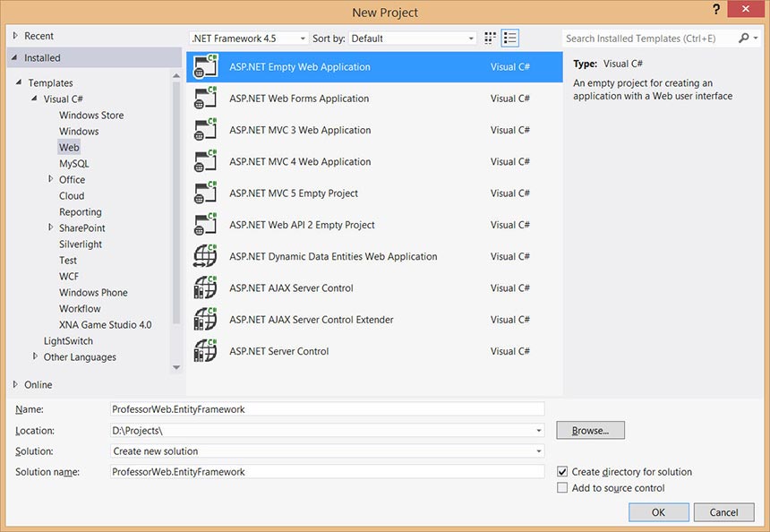770x532 pixels.
Task: Switch to list view layout
Action: coord(510,39)
